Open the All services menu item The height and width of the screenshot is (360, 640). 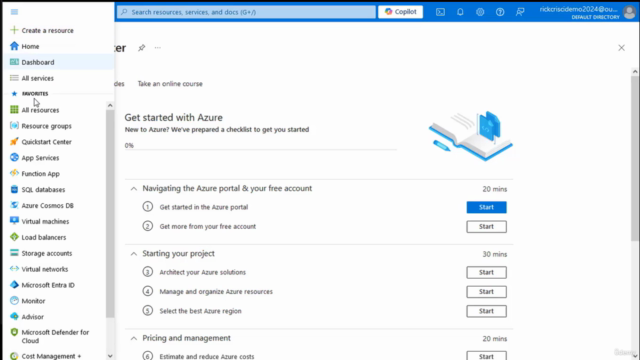[x=58, y=78]
